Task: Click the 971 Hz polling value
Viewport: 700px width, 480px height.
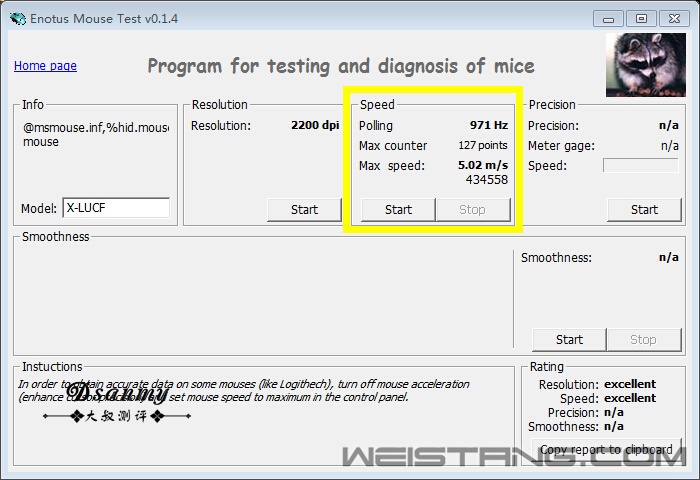Action: 488,126
